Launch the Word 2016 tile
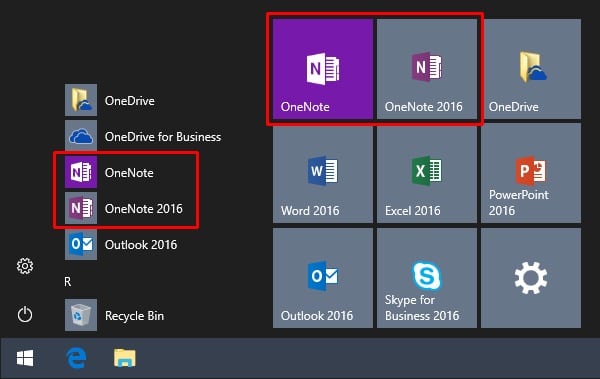The image size is (600, 379). click(x=323, y=174)
